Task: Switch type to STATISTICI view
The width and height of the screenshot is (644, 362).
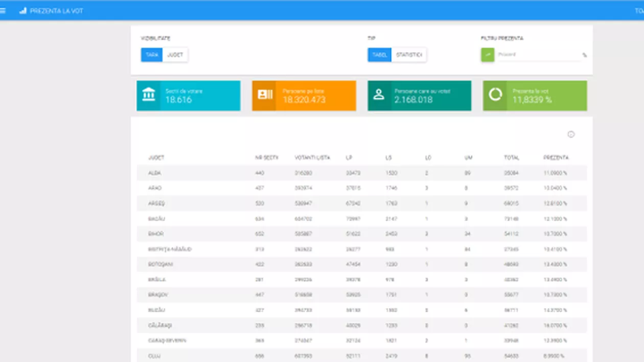Action: pos(409,55)
